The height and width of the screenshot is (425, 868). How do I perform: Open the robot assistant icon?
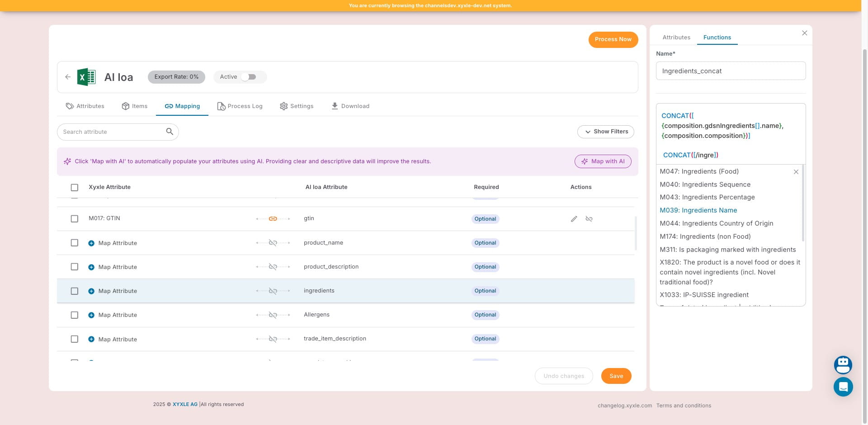point(843,364)
